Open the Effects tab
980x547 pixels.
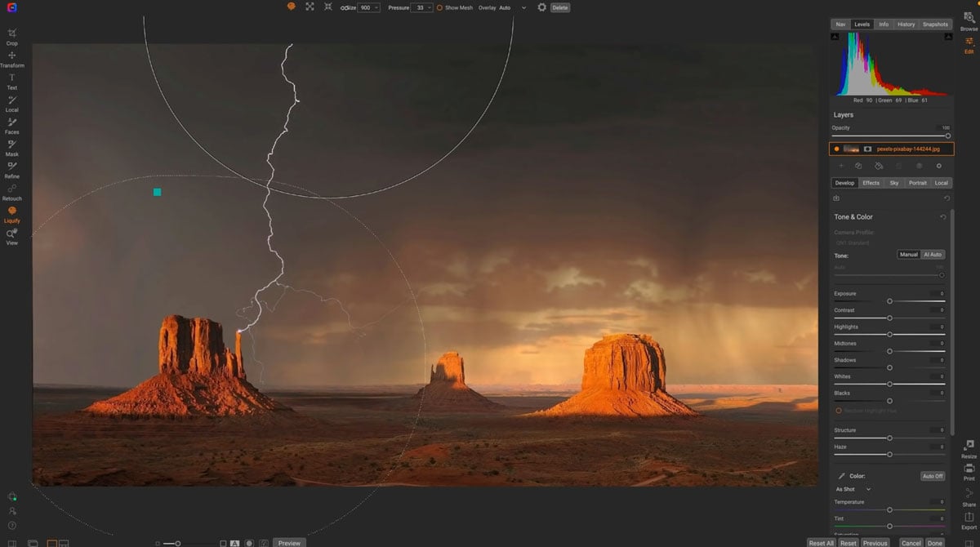point(871,183)
